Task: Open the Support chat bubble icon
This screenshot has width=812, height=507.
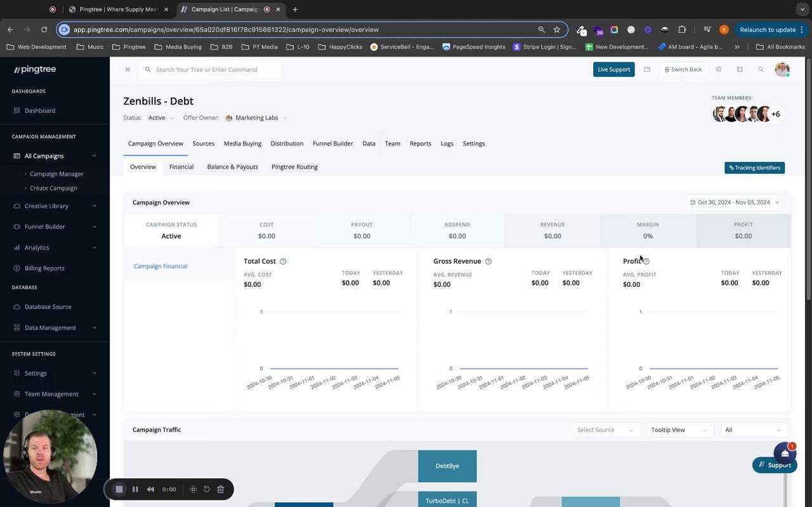Action: 785,453
